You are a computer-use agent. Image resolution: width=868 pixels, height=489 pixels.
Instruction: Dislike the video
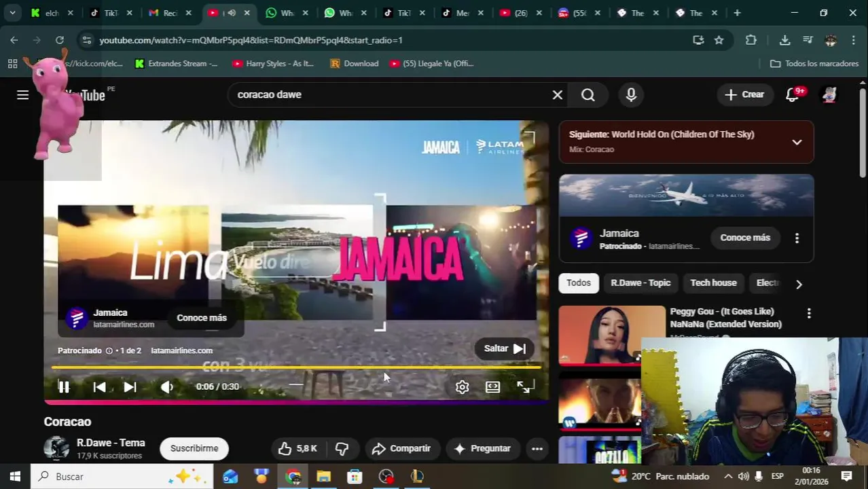(x=342, y=448)
